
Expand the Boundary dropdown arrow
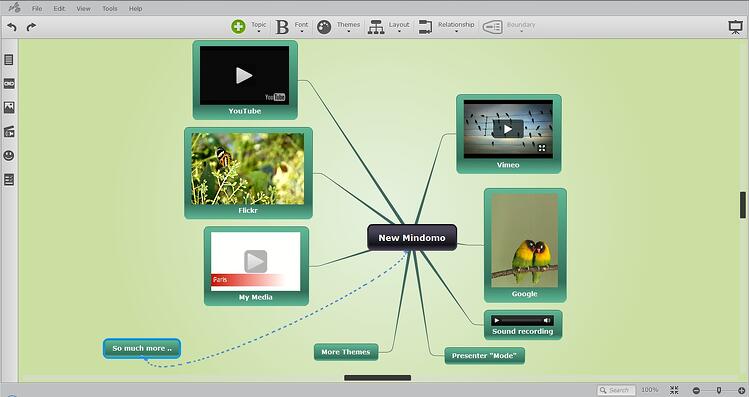[x=521, y=32]
